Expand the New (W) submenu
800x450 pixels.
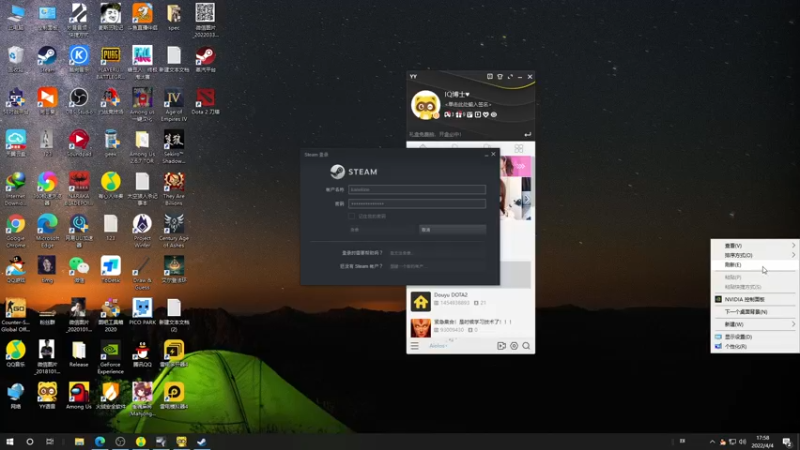[755, 324]
